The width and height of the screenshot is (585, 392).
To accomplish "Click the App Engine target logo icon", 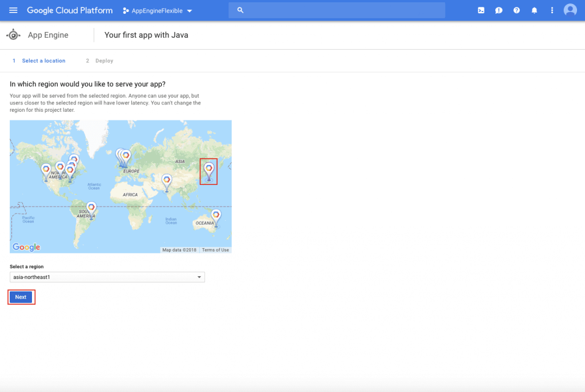I will click(x=13, y=34).
